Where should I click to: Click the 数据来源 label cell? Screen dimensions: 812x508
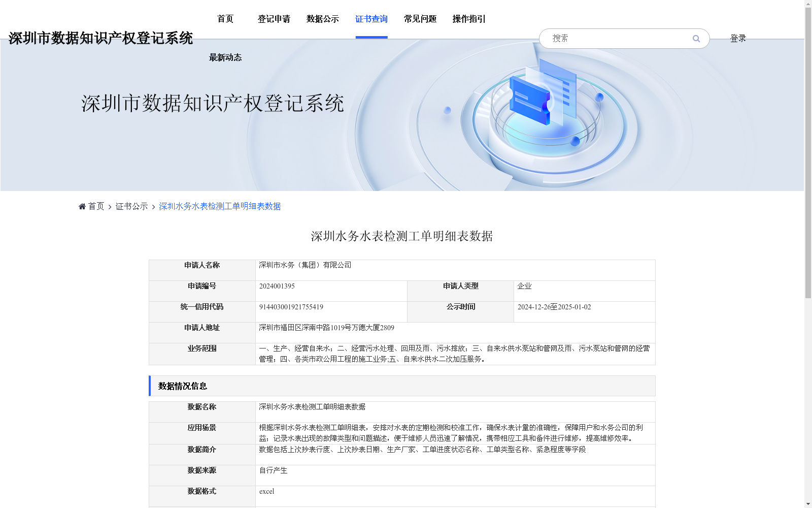coord(202,475)
